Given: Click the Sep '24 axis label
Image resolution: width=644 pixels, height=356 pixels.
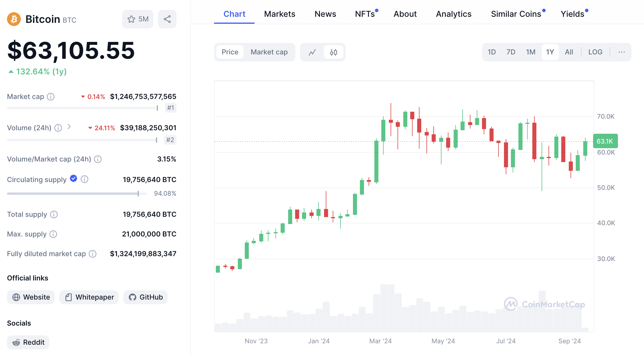Looking at the screenshot, I should point(569,341).
